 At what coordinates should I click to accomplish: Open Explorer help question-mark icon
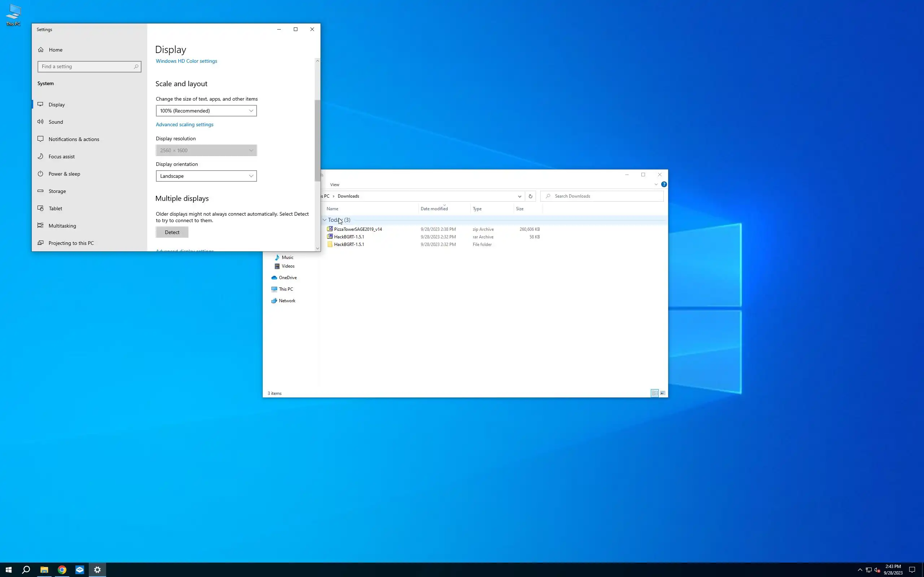pos(664,184)
